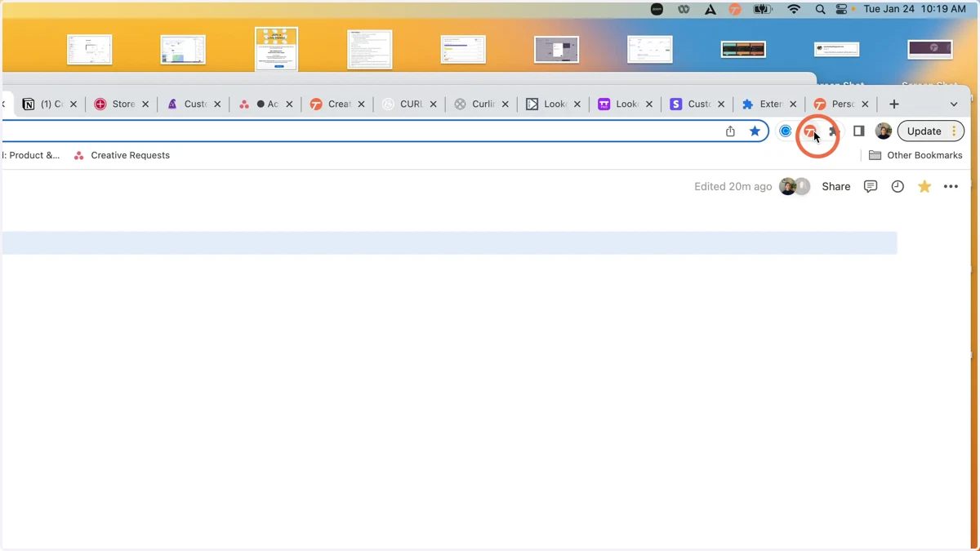Image resolution: width=980 pixels, height=551 pixels.
Task: Open a new tab with the plus button
Action: [894, 104]
